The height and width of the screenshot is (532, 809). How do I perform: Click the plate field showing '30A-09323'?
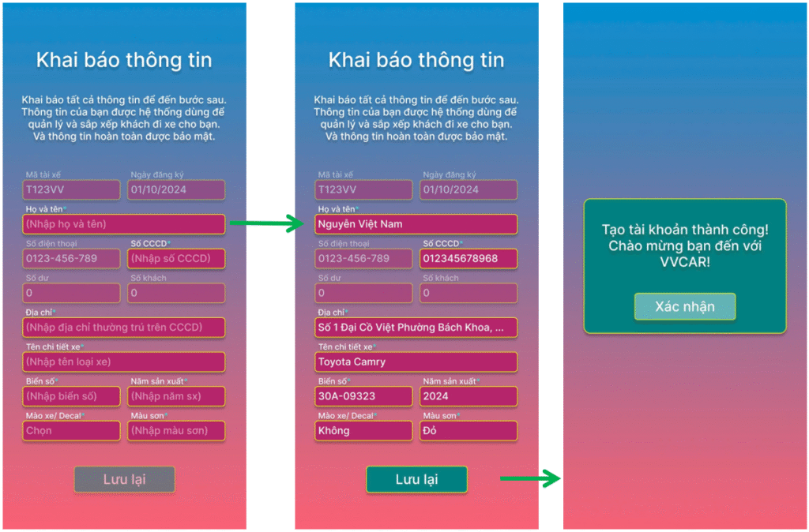point(363,396)
